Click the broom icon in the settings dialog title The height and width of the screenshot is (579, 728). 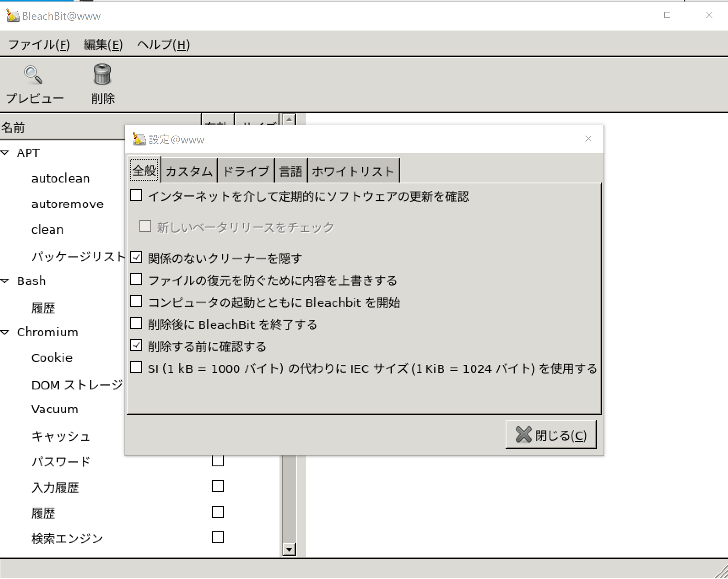click(139, 139)
